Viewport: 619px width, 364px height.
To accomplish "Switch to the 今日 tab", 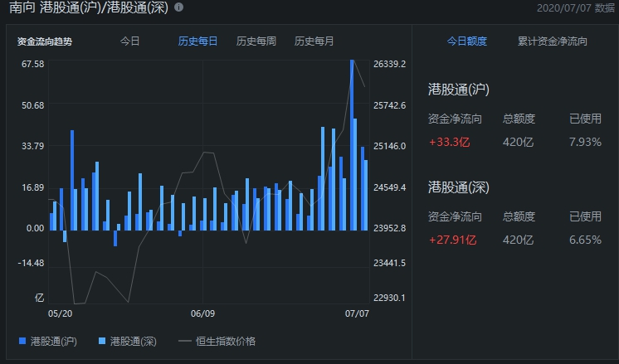I will (130, 41).
